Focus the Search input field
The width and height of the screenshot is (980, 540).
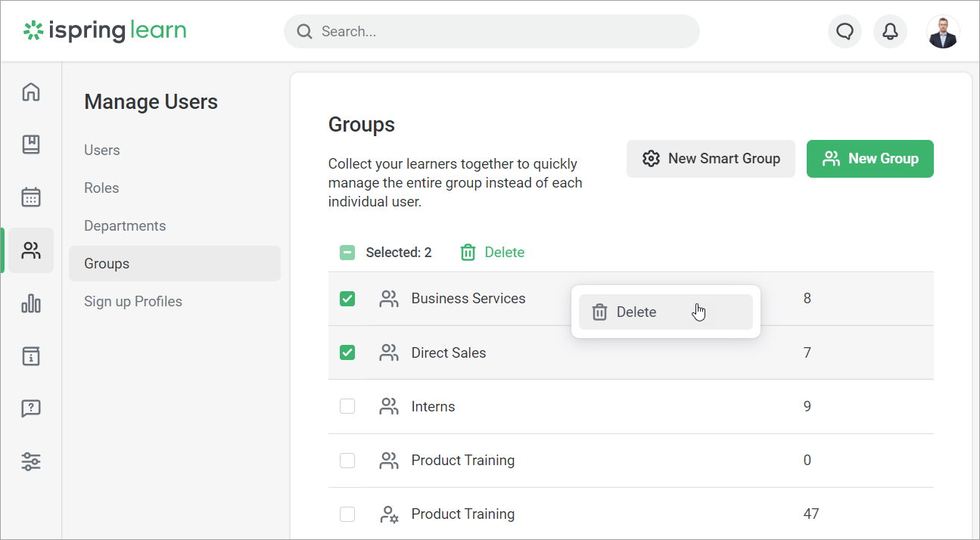pos(492,32)
